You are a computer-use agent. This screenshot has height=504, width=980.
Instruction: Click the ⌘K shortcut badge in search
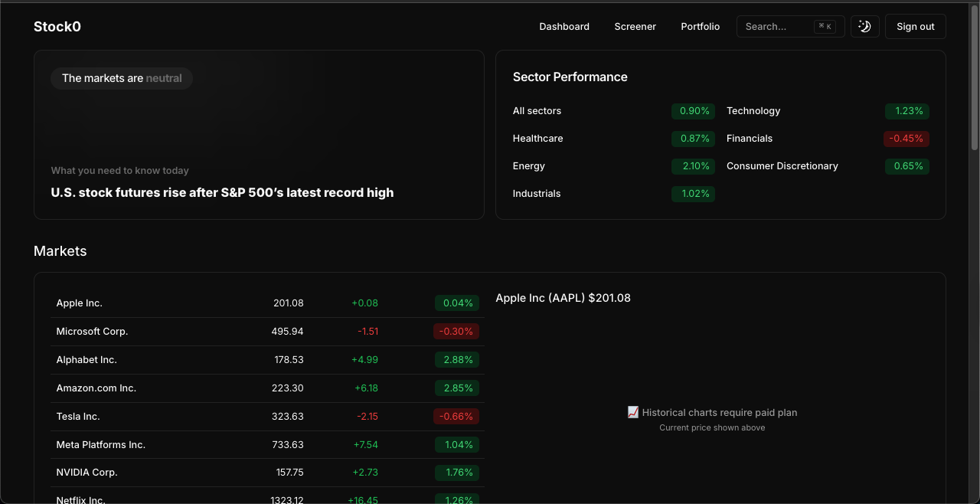[x=825, y=26]
